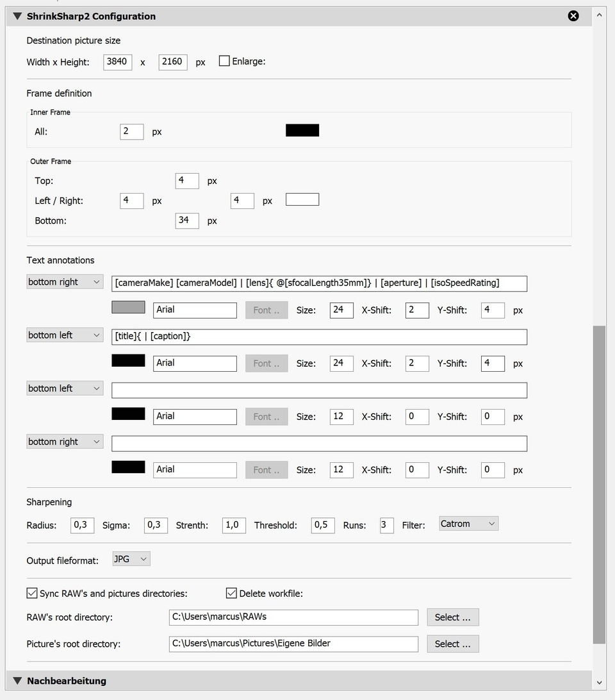
Task: Click Font button for the title caption annotation
Action: tap(266, 363)
